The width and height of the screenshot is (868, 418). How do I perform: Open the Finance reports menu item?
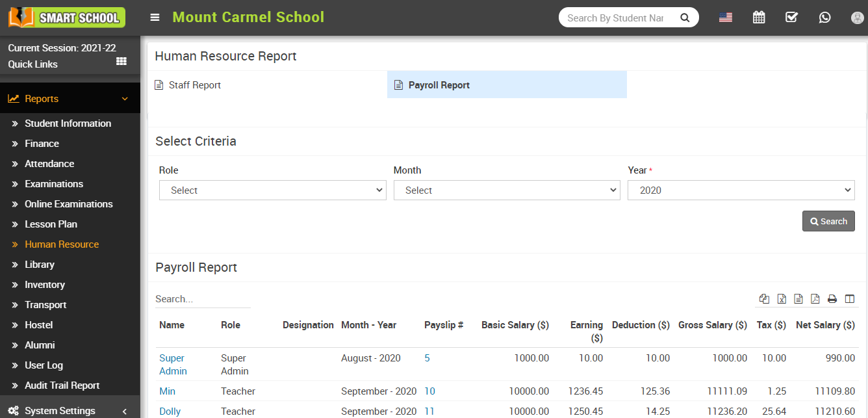[42, 143]
